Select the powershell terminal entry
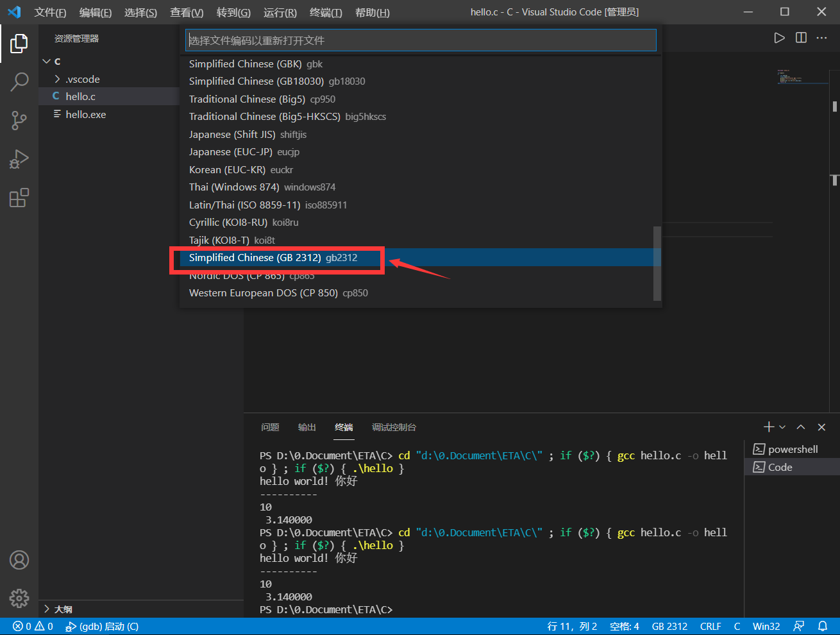840x635 pixels. pyautogui.click(x=792, y=449)
